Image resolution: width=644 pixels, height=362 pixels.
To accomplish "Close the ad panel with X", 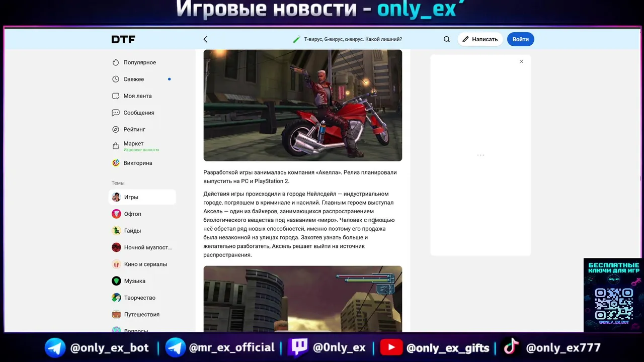I will point(522,61).
